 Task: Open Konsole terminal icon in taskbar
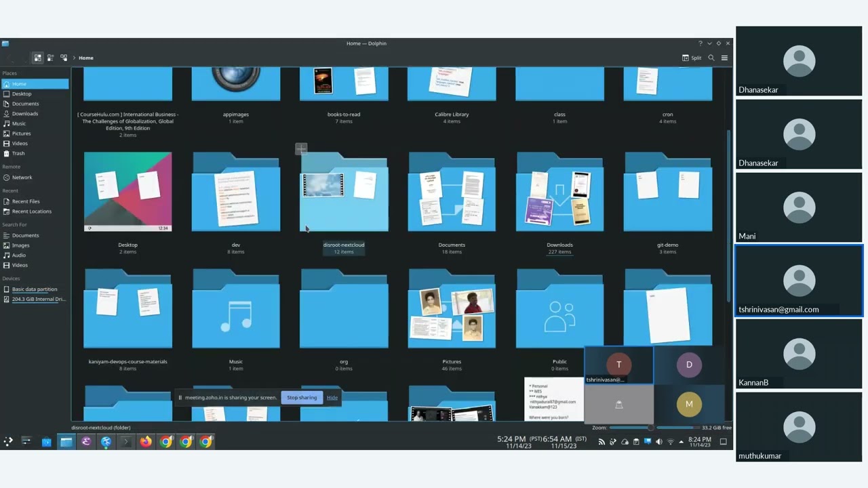pos(126,442)
